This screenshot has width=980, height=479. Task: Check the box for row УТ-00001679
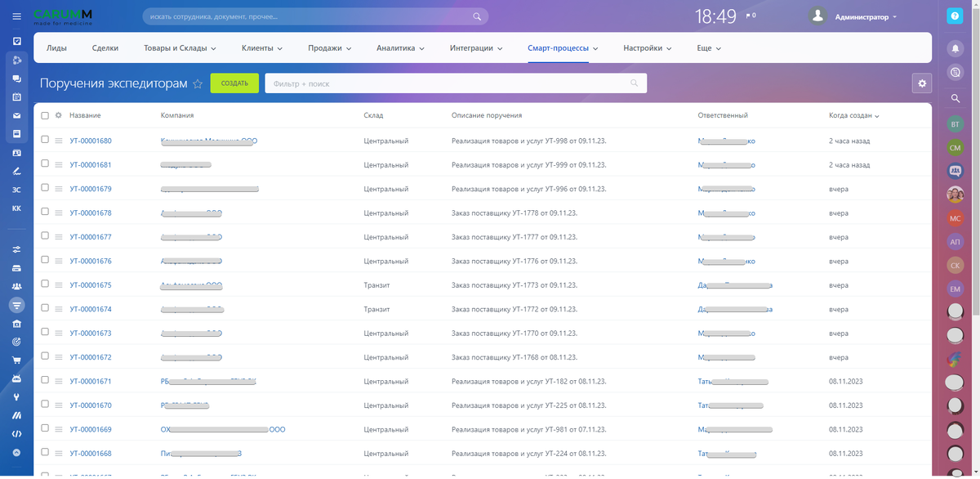[x=45, y=188]
